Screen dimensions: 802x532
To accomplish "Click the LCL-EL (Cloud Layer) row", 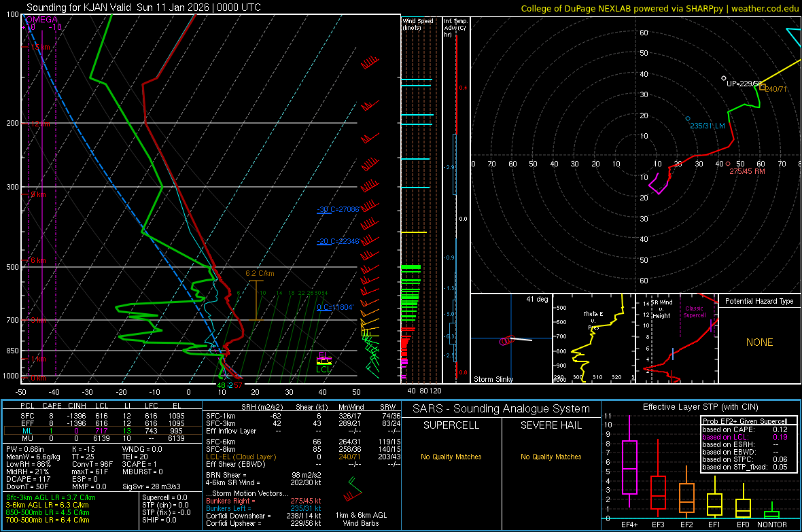I will coord(303,457).
